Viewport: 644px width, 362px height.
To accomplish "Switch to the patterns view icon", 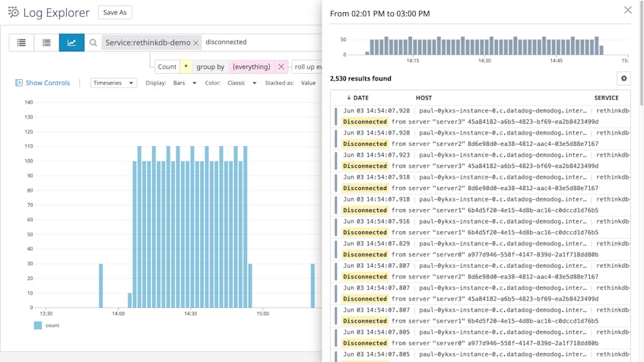I will pos(46,43).
